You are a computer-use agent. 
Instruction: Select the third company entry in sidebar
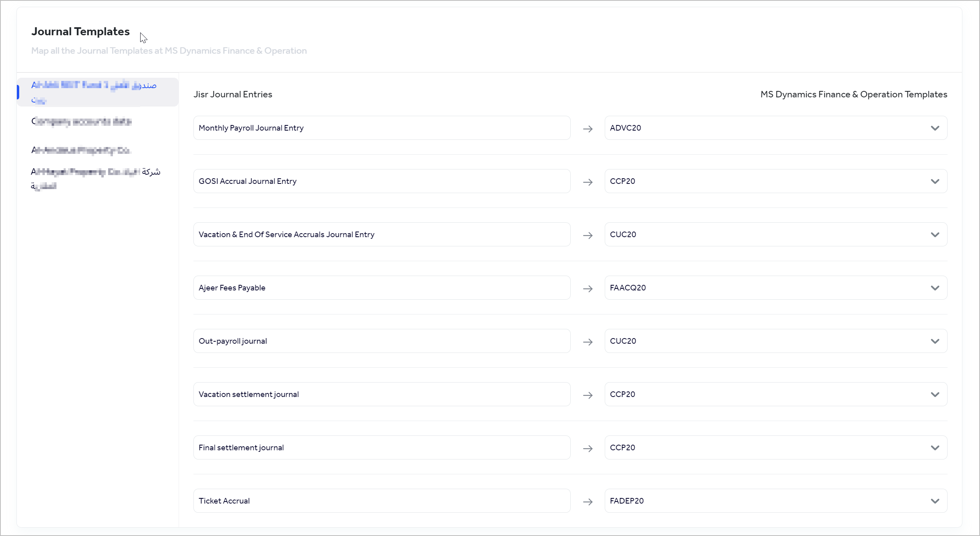pos(81,150)
